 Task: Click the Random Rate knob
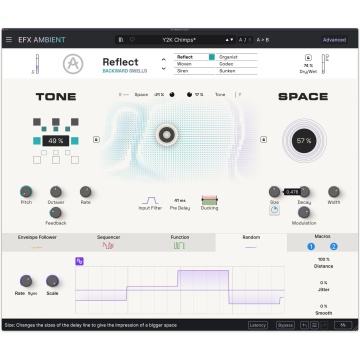pos(26,281)
